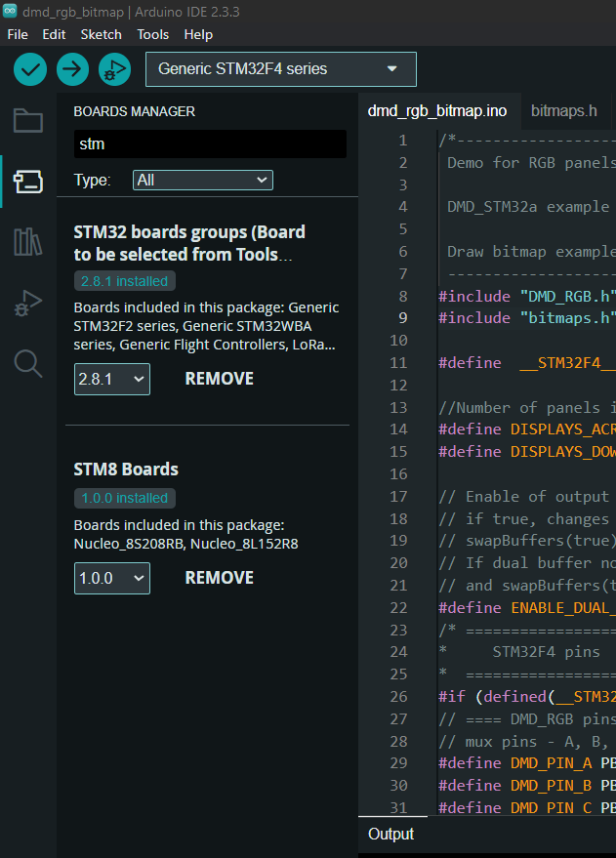This screenshot has height=858, width=616.
Task: Toggle the Boards Manager sidebar icon
Action: tap(27, 181)
